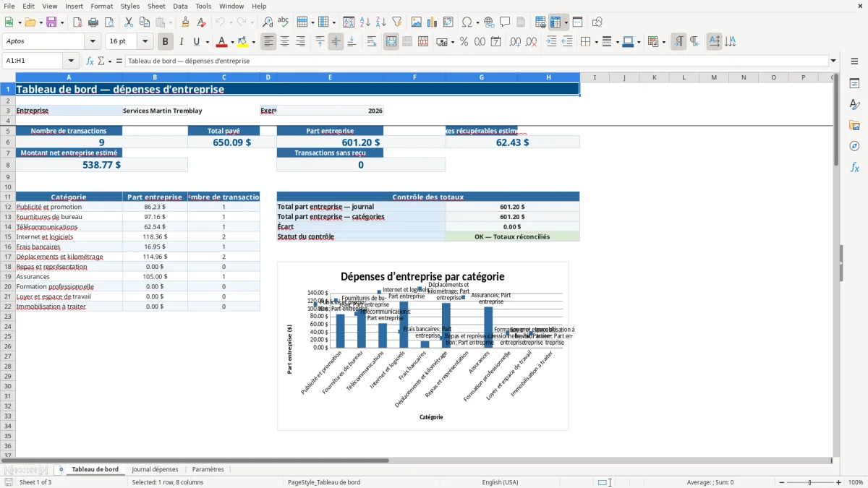Toggle Align Left
This screenshot has height=488, width=868.
click(x=269, y=42)
